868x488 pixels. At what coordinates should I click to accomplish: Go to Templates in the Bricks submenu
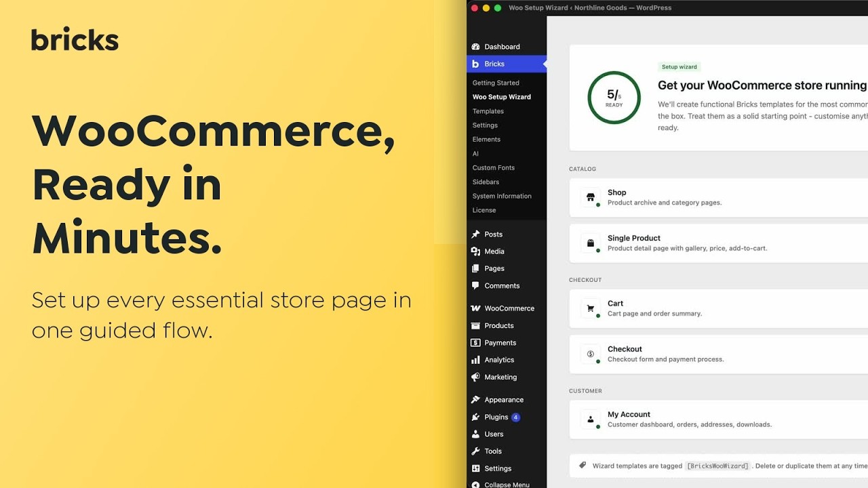click(x=488, y=111)
